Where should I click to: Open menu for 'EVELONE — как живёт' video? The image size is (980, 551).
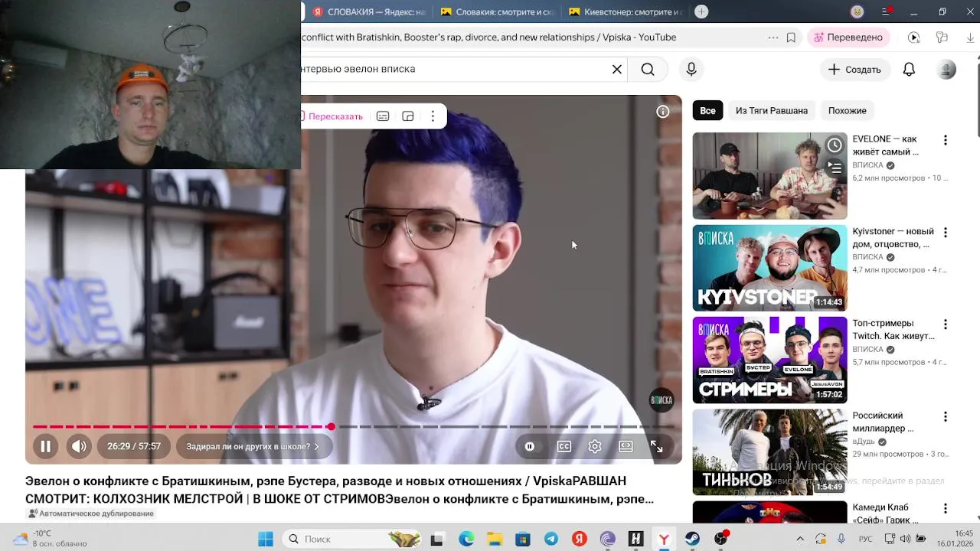(x=946, y=140)
